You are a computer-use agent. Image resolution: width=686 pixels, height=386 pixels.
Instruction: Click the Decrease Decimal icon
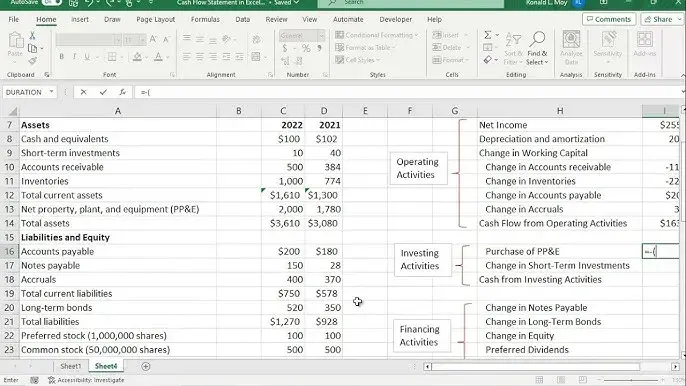pos(298,61)
